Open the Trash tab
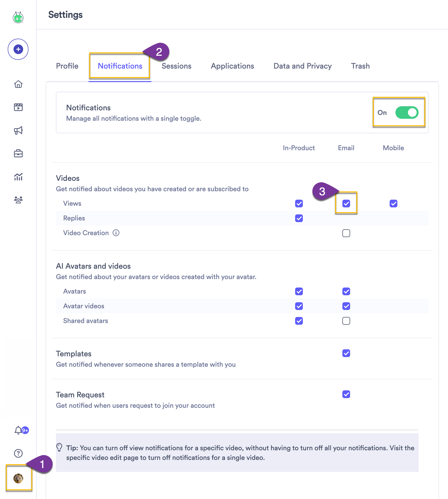The width and height of the screenshot is (448, 499). click(360, 66)
